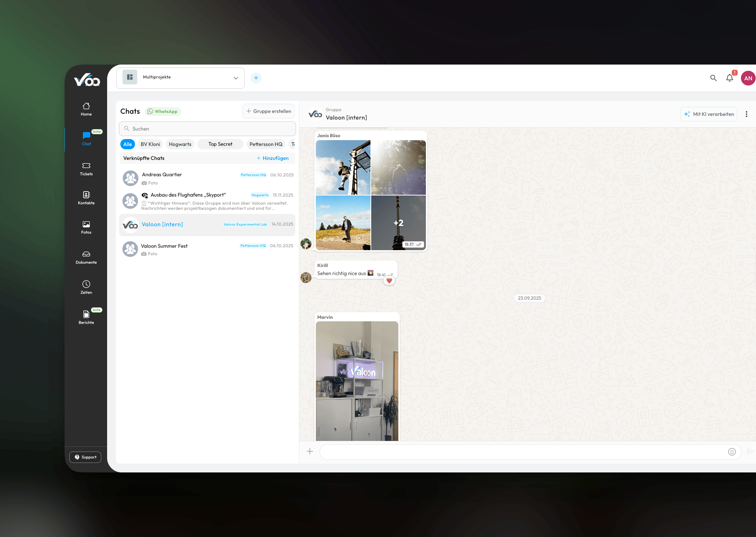This screenshot has height=537, width=756.
Task: Click the Gruppe erstellen button
Action: click(268, 111)
